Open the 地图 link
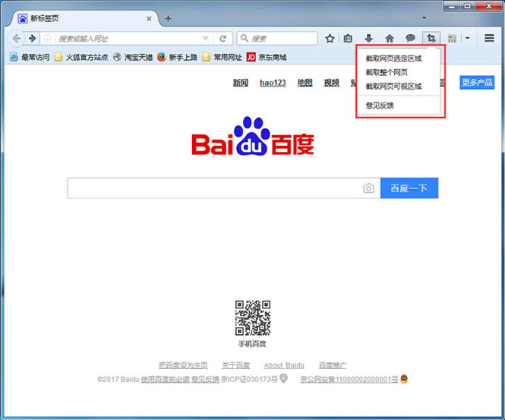Viewport: 505px width, 420px height. pos(305,83)
